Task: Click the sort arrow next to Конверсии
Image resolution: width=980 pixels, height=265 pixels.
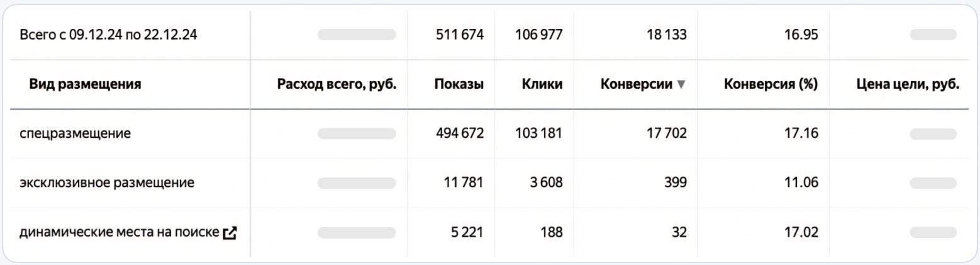Action: coord(681,85)
